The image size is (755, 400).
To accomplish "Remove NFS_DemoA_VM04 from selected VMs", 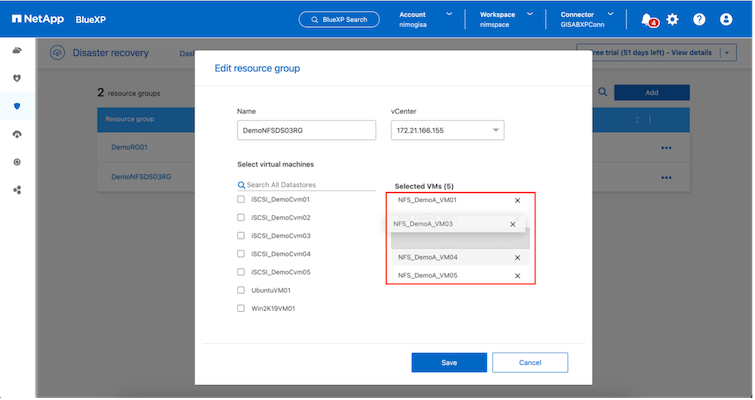I will [517, 257].
